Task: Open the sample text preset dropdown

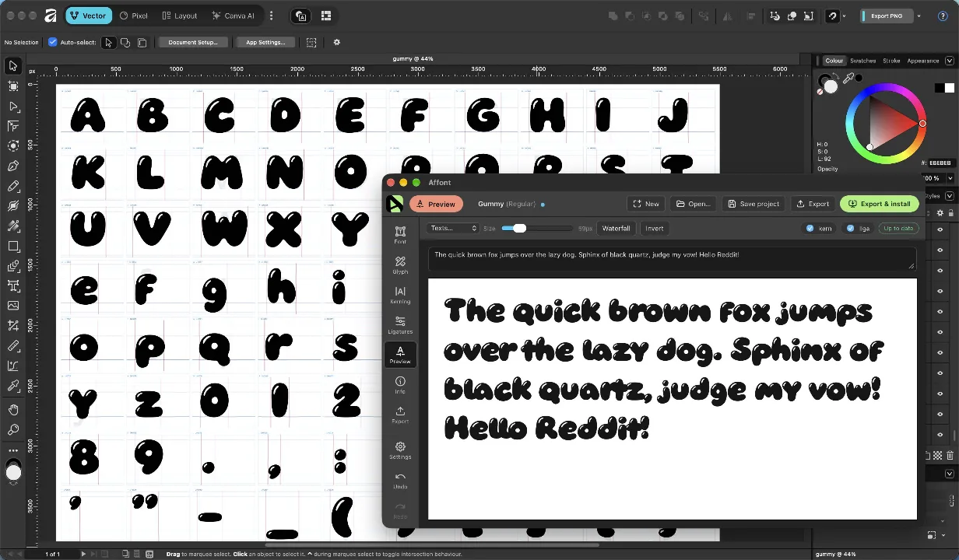Action: click(453, 228)
